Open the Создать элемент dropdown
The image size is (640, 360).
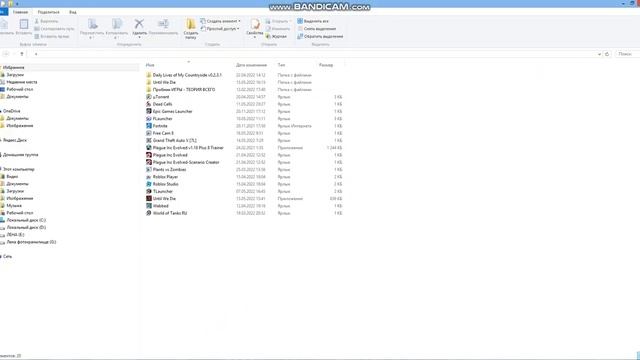[x=220, y=21]
